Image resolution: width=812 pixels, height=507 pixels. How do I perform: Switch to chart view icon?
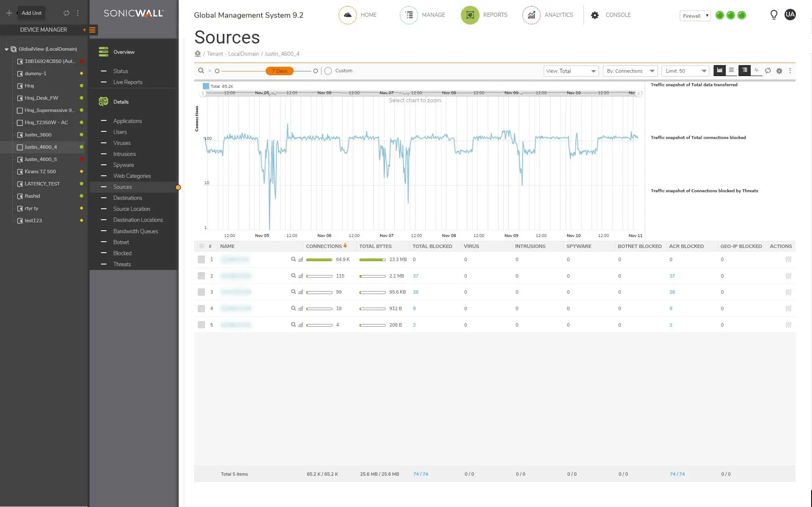[x=719, y=71]
